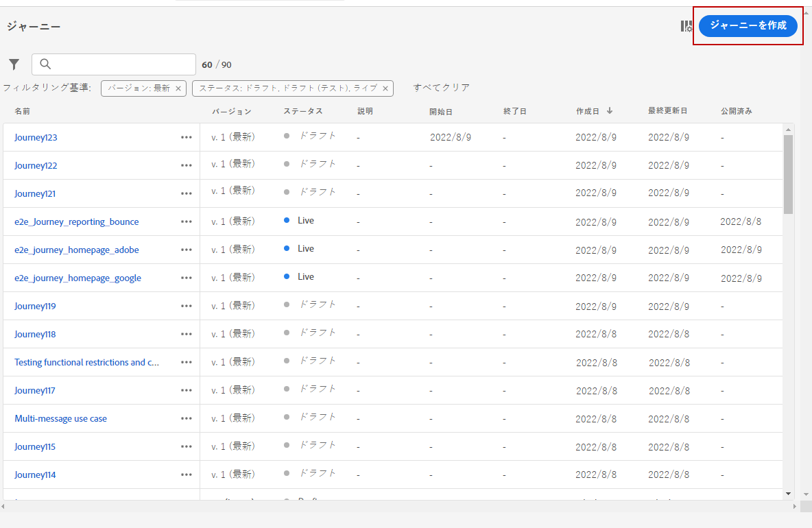Remove the ステータス filter chip
This screenshot has width=812, height=528.
tap(385, 88)
